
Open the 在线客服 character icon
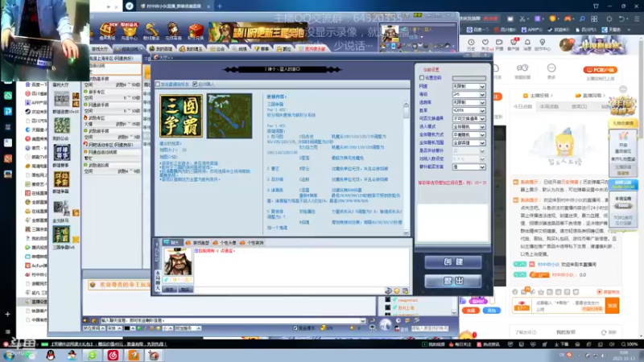tap(173, 31)
